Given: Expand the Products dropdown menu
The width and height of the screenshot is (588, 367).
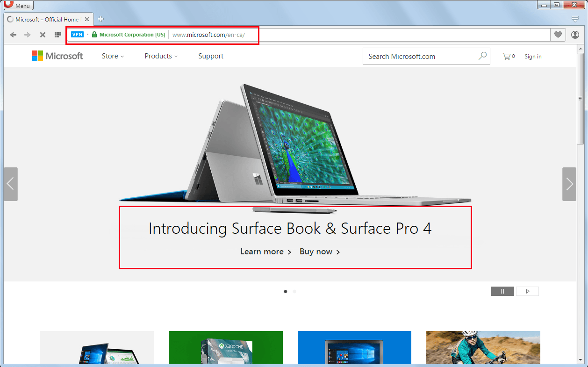Looking at the screenshot, I should [161, 56].
